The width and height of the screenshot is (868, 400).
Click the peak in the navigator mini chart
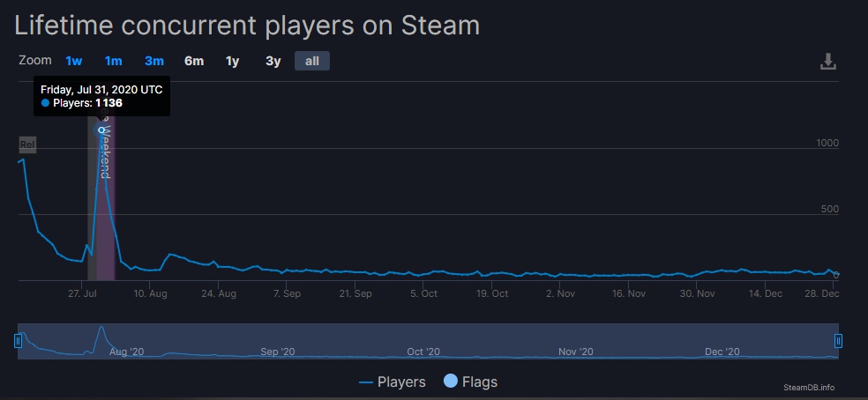coord(101,329)
